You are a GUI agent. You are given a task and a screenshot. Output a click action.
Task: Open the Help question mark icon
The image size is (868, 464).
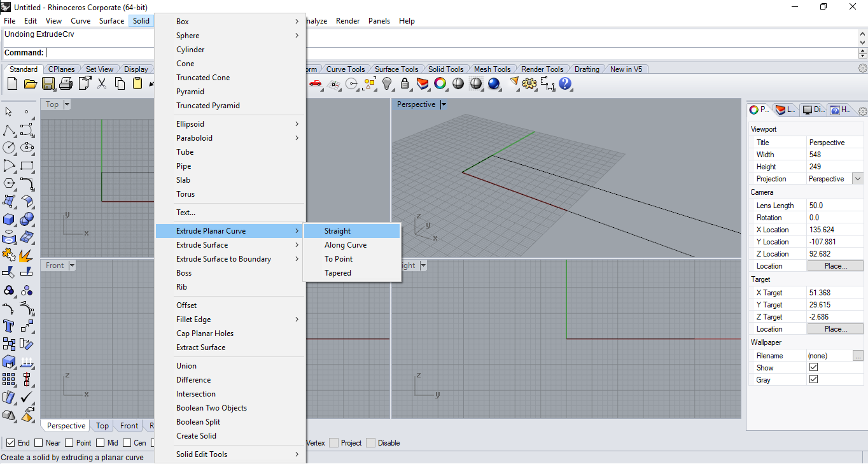click(x=565, y=84)
